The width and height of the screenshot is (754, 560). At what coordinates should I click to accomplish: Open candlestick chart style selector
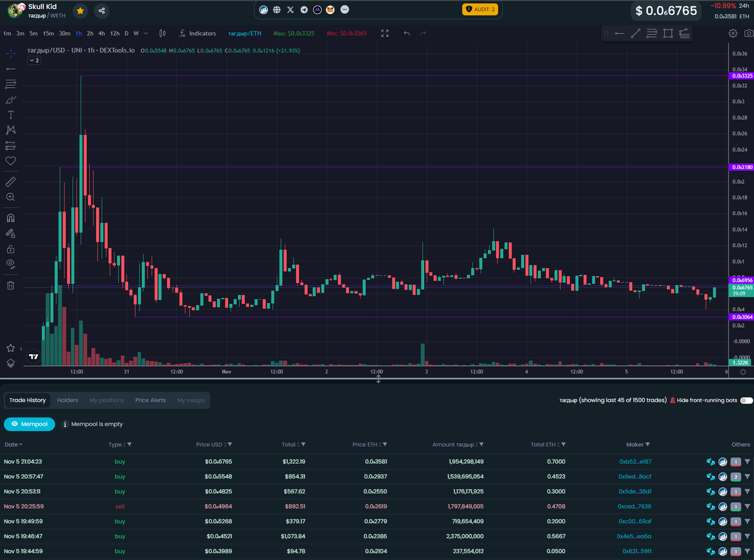click(163, 33)
